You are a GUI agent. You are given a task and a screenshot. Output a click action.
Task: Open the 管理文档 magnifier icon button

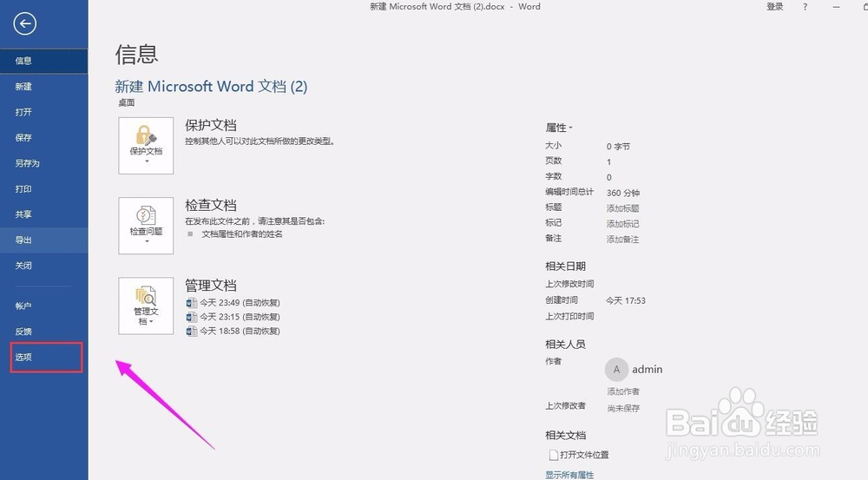point(146,306)
